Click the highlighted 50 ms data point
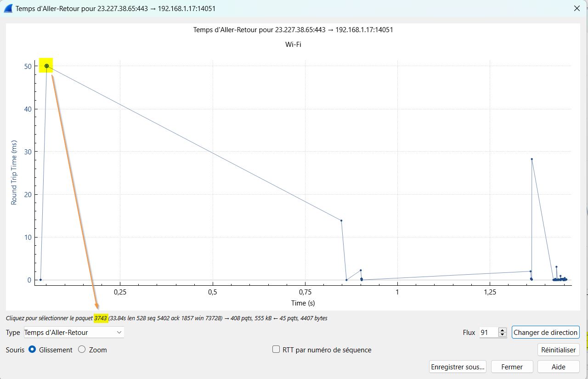 (x=46, y=66)
